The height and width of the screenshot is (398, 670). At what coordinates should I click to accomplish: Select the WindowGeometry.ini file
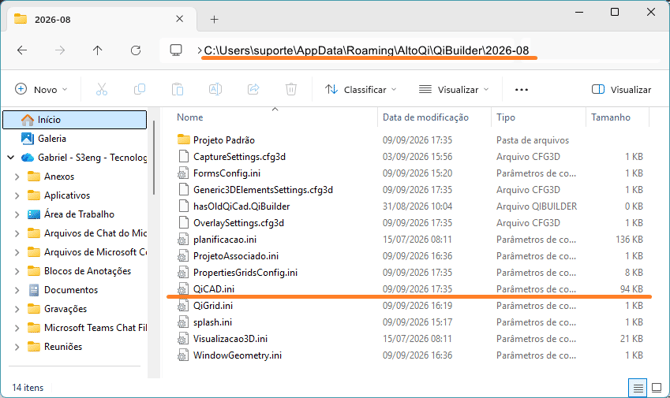pos(237,355)
